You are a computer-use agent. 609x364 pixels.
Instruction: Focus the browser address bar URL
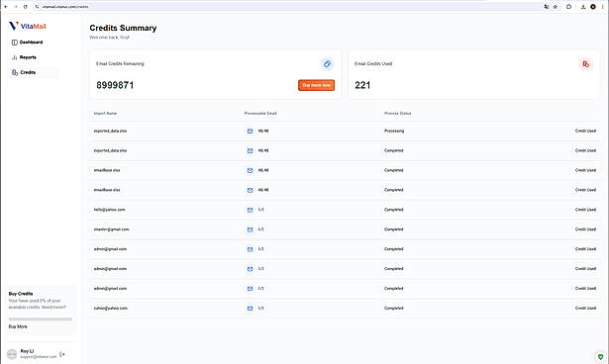65,7
